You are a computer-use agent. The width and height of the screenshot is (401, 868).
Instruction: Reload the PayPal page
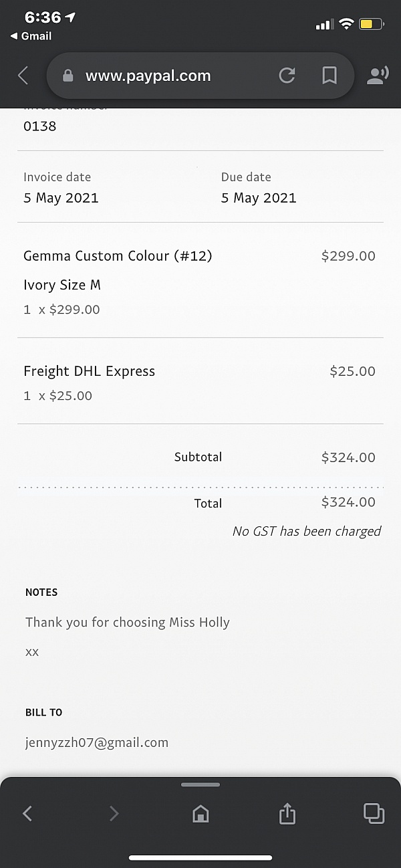(287, 76)
